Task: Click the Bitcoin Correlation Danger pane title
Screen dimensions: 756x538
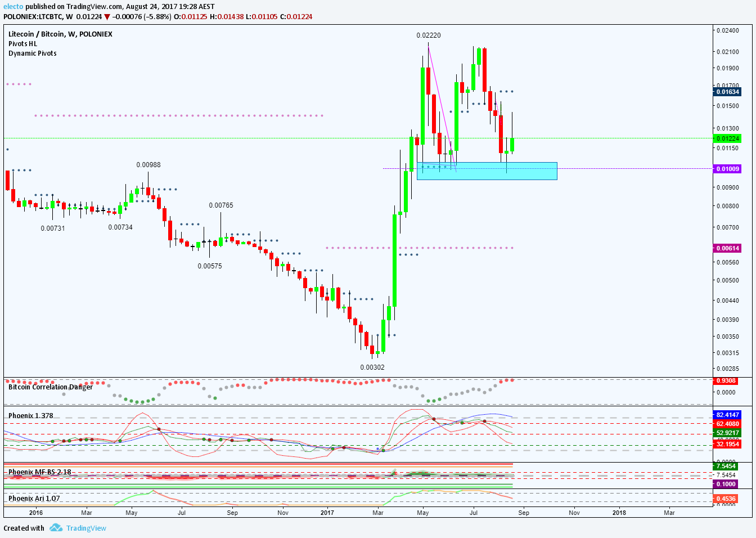Action: [x=50, y=387]
